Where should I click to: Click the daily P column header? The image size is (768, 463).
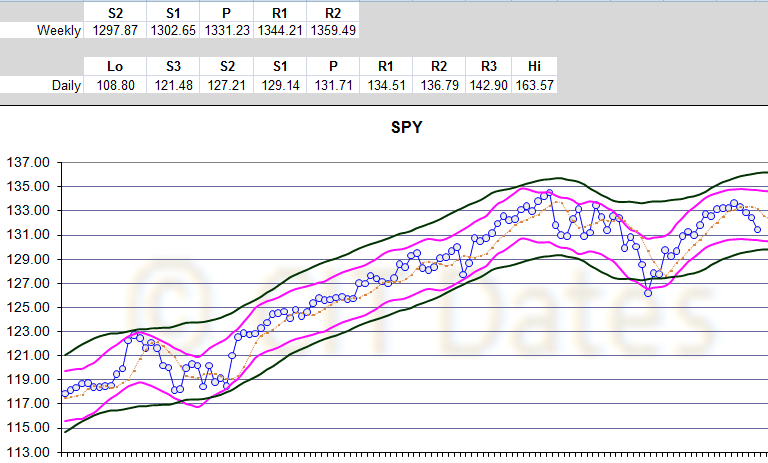pyautogui.click(x=333, y=66)
